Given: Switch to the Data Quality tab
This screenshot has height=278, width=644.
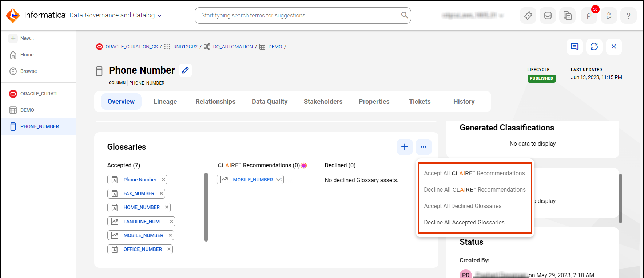Looking at the screenshot, I should [x=270, y=102].
